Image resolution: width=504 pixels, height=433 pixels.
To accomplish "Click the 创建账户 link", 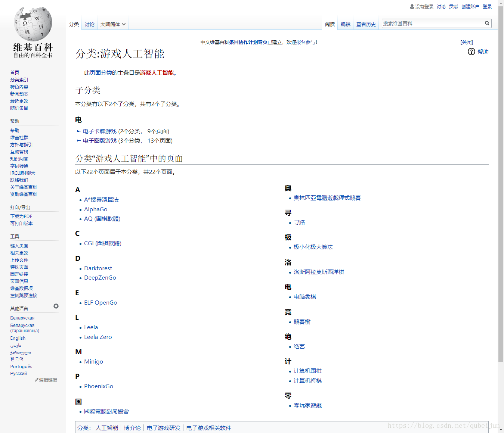I will pyautogui.click(x=470, y=6).
